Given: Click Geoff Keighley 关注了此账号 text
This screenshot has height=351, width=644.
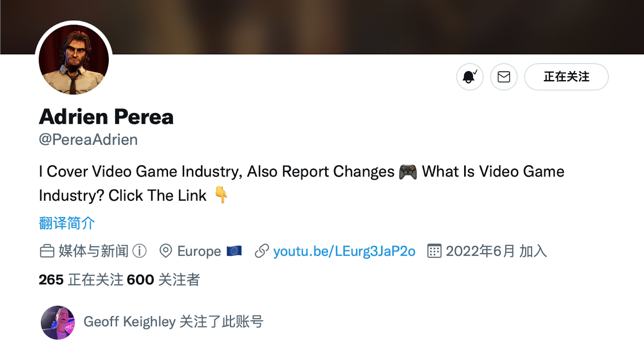Looking at the screenshot, I should (173, 321).
